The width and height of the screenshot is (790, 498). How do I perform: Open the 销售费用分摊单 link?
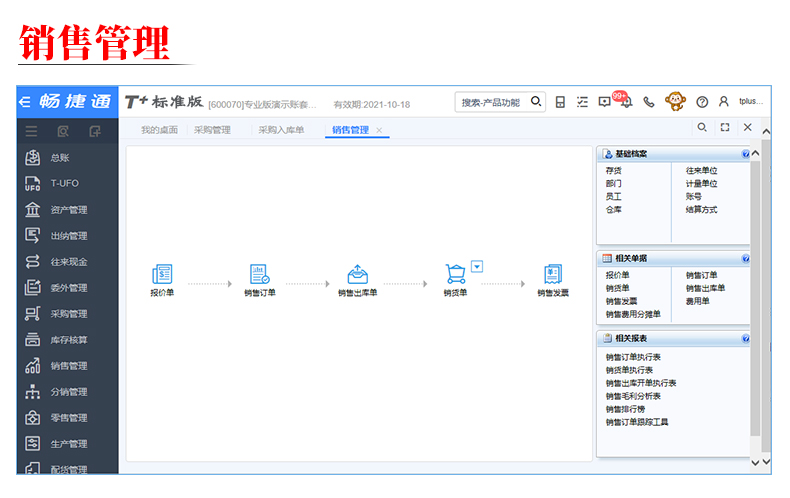[633, 314]
